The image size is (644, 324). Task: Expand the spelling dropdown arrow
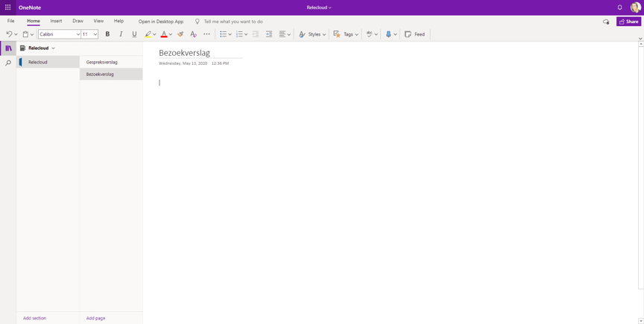(x=376, y=34)
